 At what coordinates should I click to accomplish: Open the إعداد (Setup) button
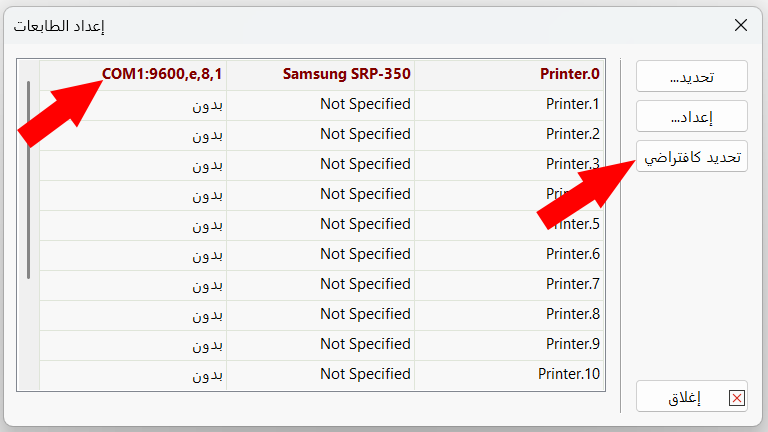tap(692, 116)
